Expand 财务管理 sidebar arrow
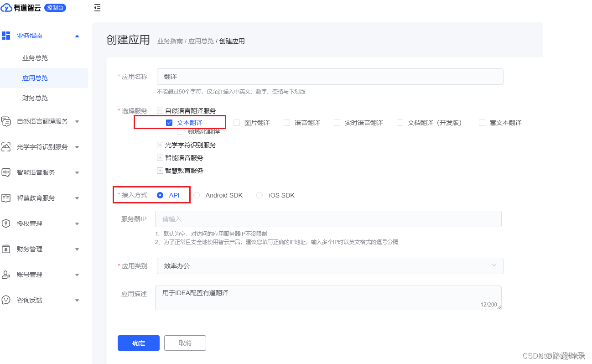Image resolution: width=592 pixels, height=364 pixels. pos(77,249)
